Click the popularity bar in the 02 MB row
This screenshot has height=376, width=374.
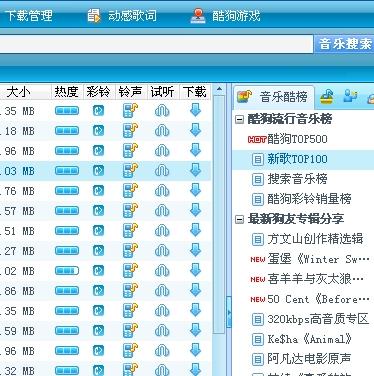[67, 271]
